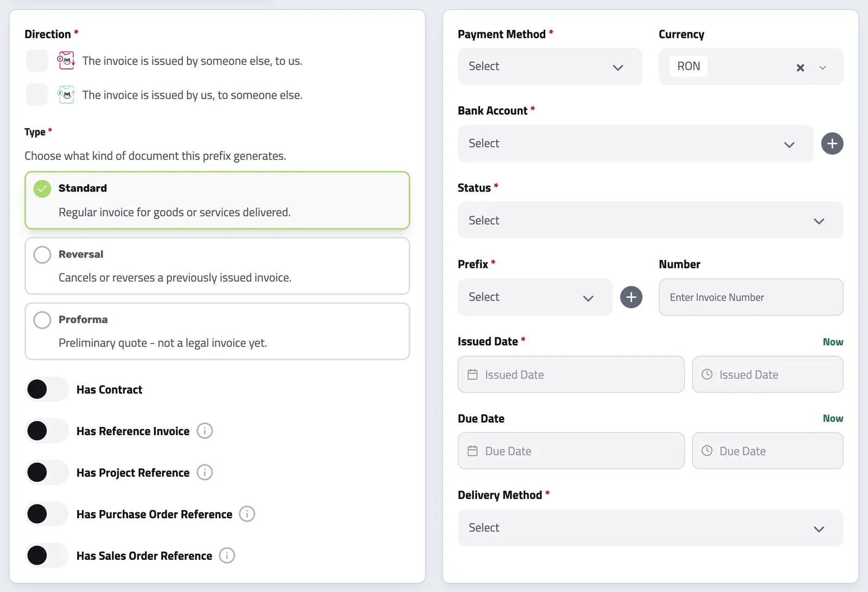The height and width of the screenshot is (592, 868).
Task: Click the Due Date time input
Action: [x=768, y=451]
